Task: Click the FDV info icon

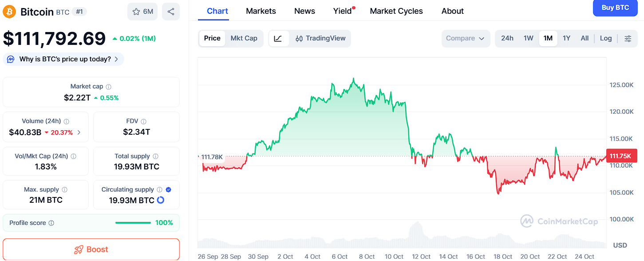Action: pyautogui.click(x=143, y=121)
